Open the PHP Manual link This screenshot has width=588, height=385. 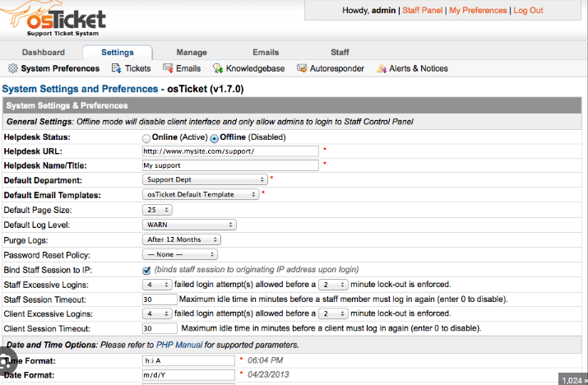(179, 345)
